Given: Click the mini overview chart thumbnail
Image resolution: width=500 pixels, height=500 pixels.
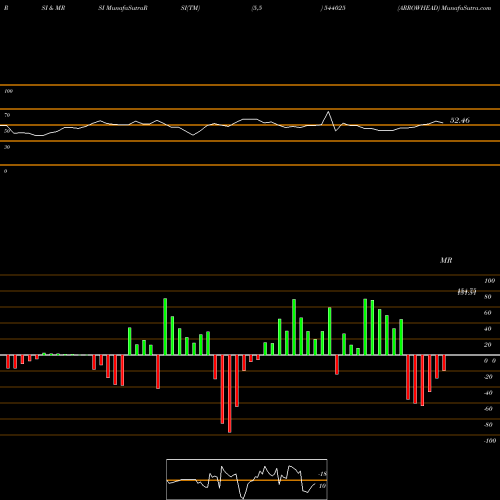Looking at the screenshot, I should (x=247, y=479).
